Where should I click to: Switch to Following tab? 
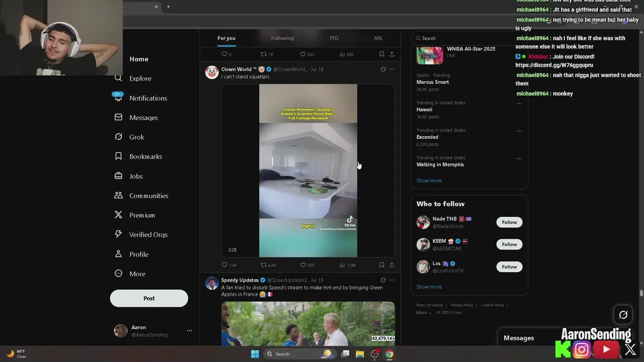click(282, 38)
